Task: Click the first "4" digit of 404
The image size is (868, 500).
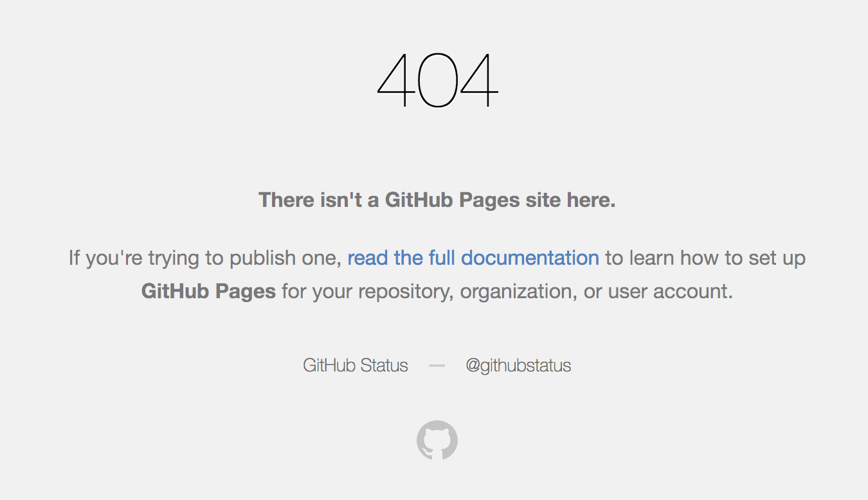Action: (395, 80)
